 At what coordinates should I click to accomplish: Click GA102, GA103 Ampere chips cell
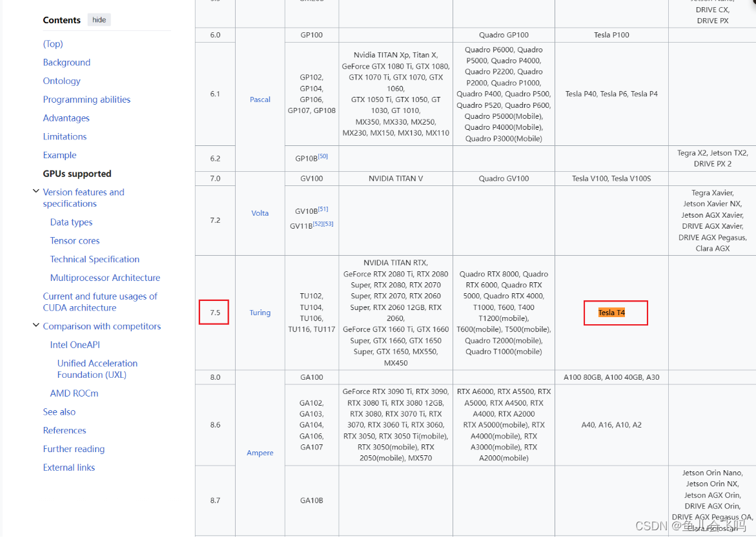[x=311, y=425]
